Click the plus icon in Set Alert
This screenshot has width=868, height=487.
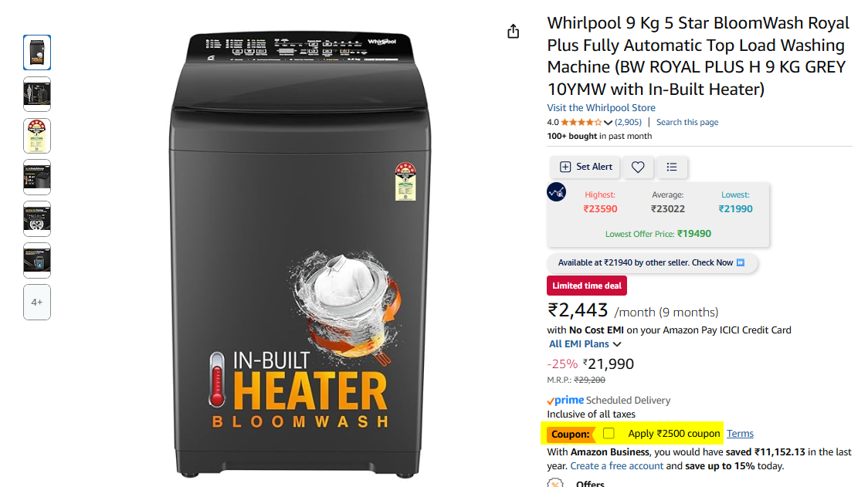point(565,167)
